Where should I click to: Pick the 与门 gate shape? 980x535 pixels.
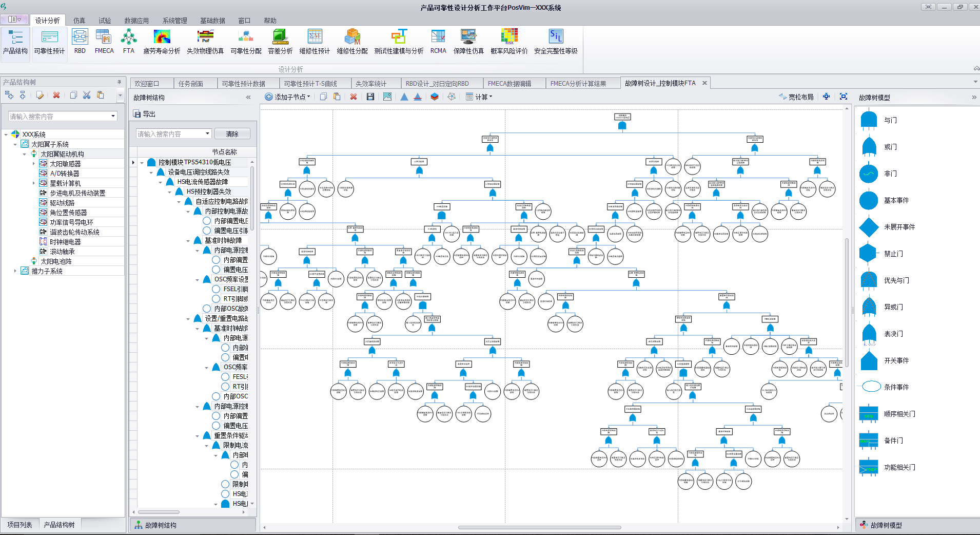[x=869, y=120]
